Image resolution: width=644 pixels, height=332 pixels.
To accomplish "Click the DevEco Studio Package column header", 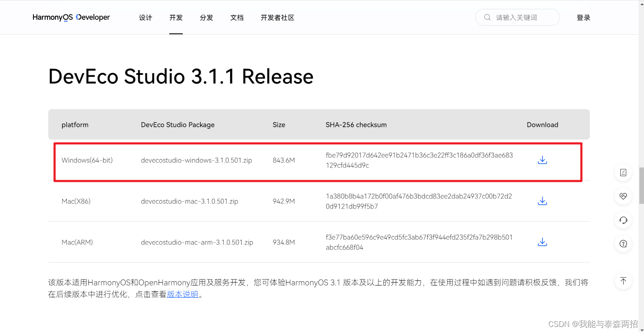I will (178, 125).
